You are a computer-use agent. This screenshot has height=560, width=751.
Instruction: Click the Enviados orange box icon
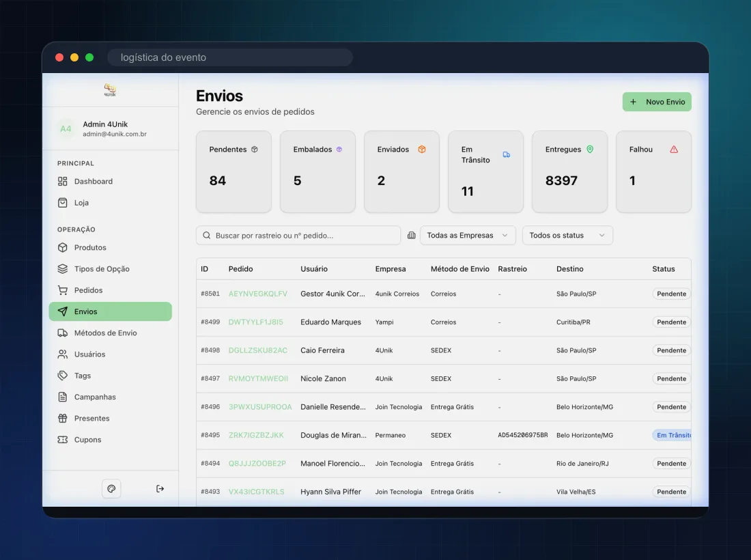[x=422, y=150]
